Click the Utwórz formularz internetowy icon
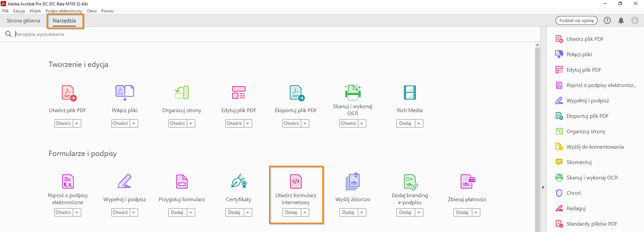This screenshot has width=644, height=232. [296, 181]
